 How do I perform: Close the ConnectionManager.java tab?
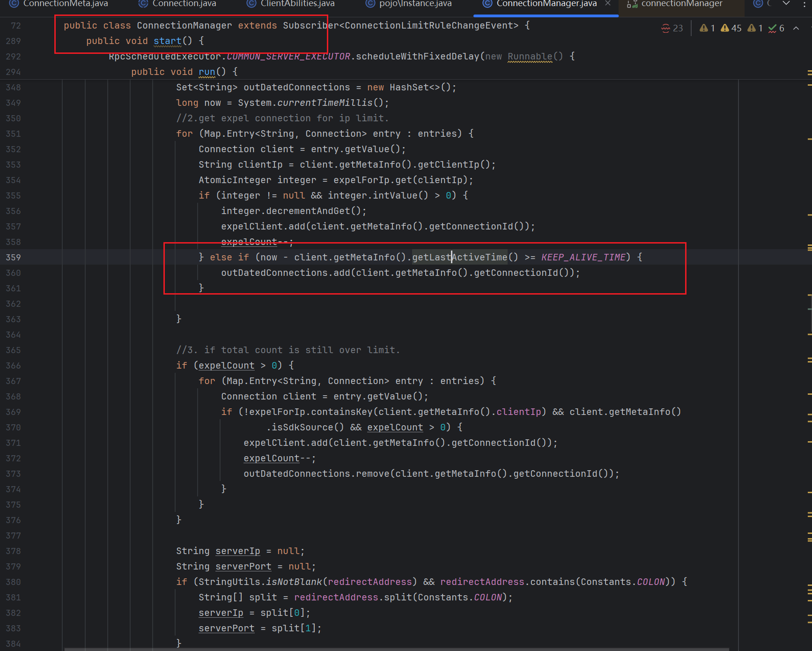[608, 4]
